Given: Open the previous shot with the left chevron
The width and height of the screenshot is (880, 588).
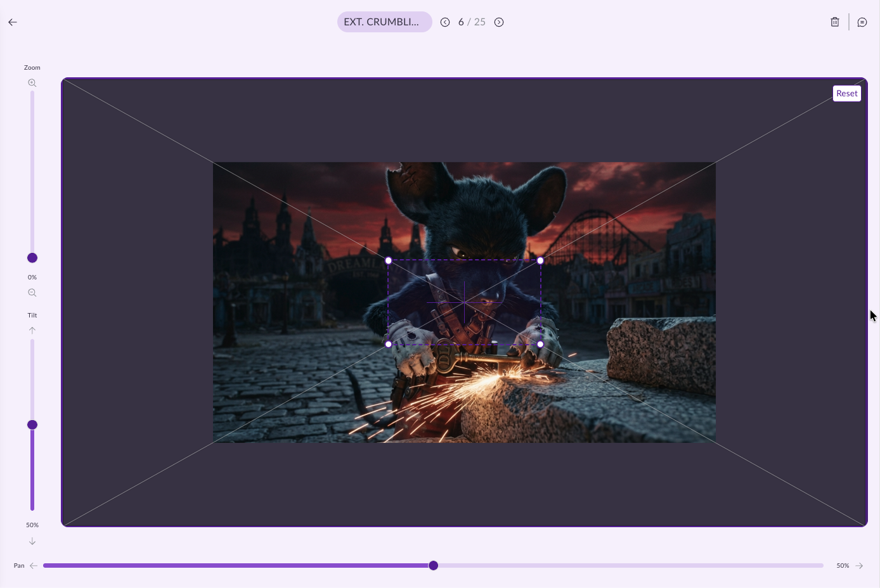Looking at the screenshot, I should [x=445, y=22].
